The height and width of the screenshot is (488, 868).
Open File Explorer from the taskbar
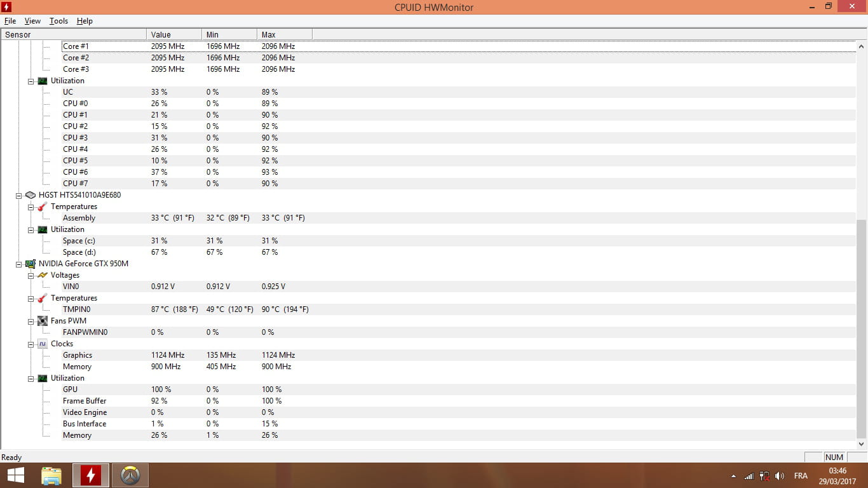51,475
